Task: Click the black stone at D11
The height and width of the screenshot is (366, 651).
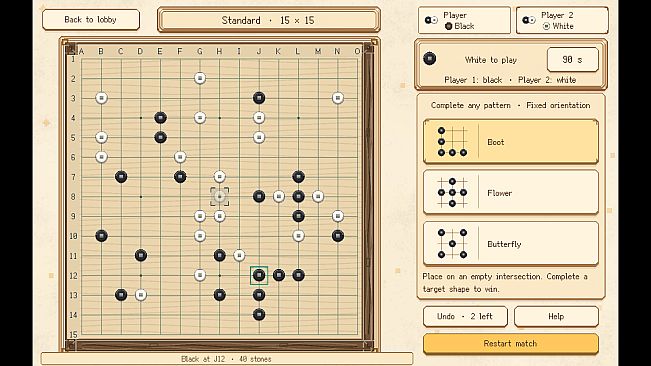Action: [x=141, y=256]
